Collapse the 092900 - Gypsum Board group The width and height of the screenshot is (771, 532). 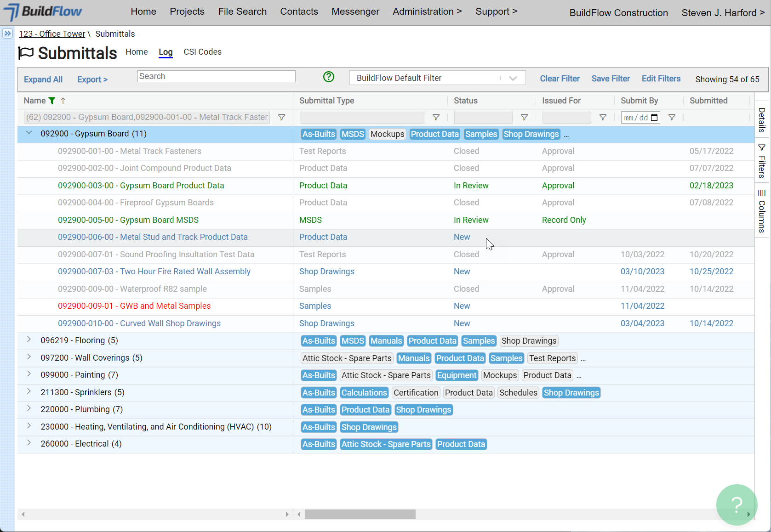(x=29, y=133)
